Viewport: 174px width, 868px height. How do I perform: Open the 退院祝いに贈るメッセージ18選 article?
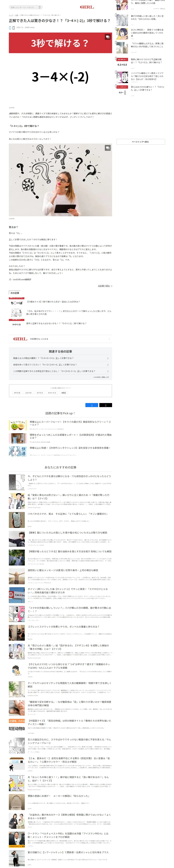[x=63, y=570]
